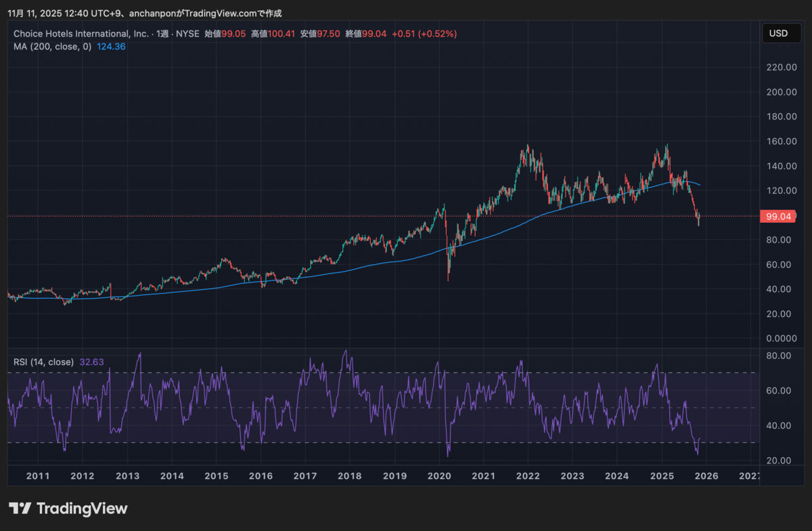Click the RSI (14, close) indicator label
The height and width of the screenshot is (531, 812).
(x=43, y=362)
